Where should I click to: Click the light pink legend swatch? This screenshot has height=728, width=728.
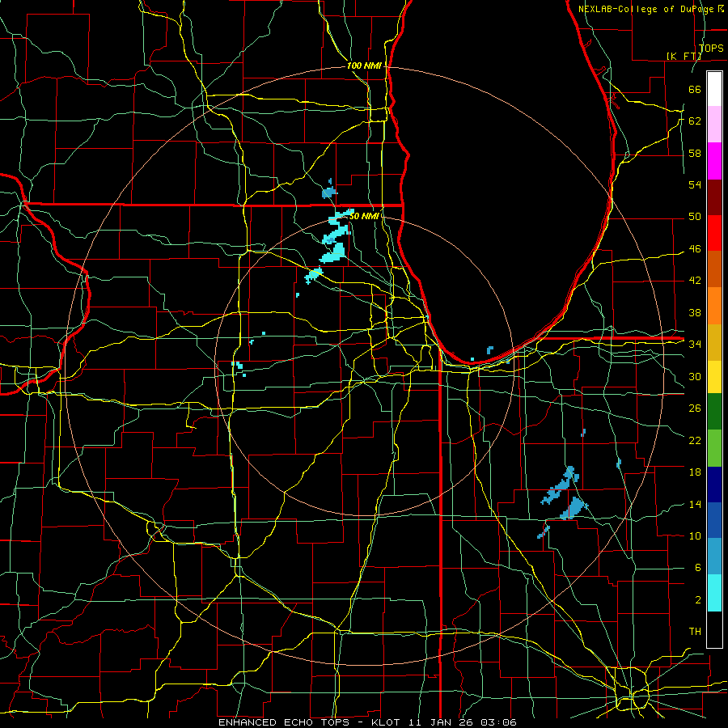point(714,125)
